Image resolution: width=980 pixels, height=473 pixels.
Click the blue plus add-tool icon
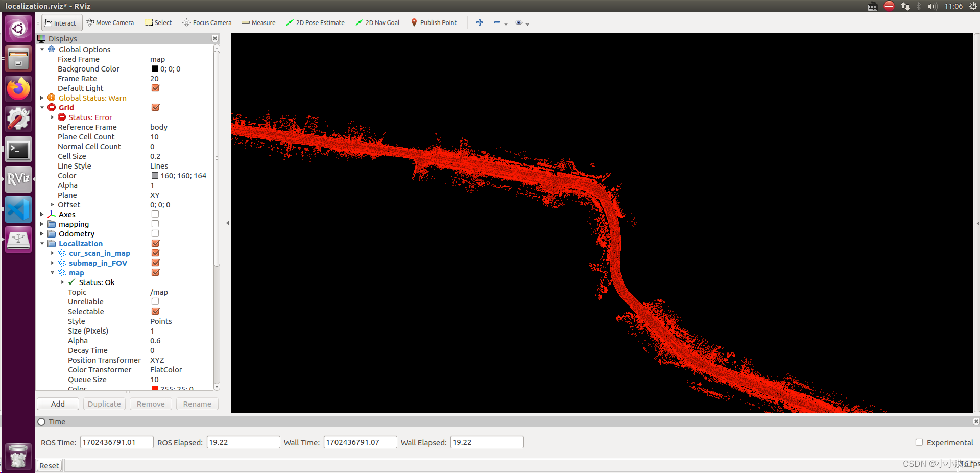tap(480, 23)
